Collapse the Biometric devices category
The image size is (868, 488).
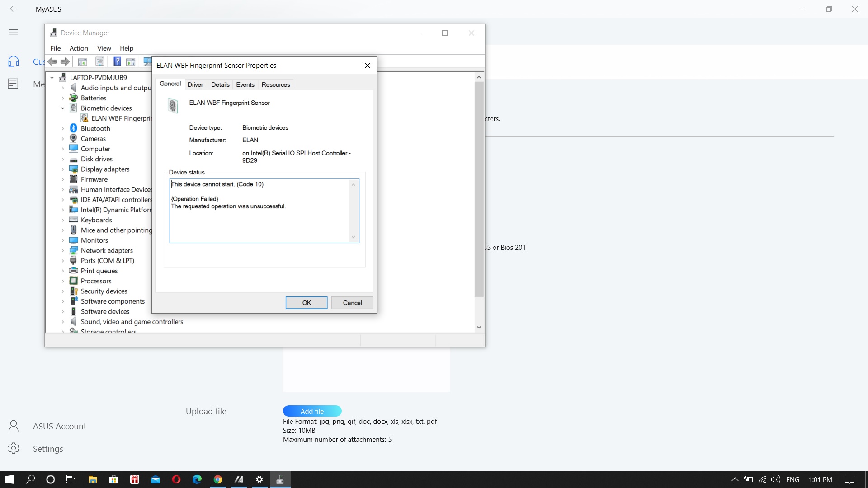(x=63, y=108)
